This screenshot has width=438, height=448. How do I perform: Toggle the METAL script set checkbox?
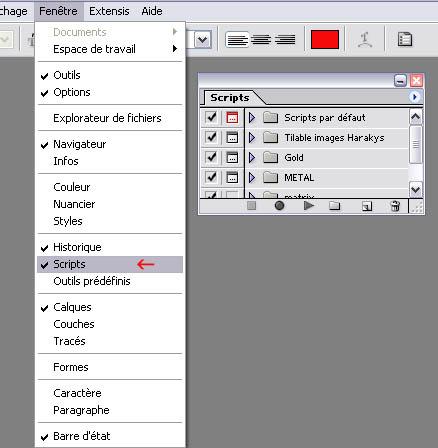click(x=211, y=177)
